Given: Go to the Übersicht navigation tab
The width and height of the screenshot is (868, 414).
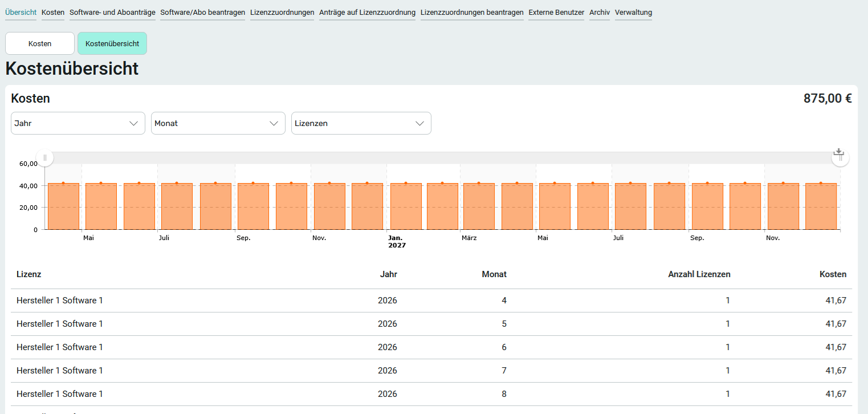Looking at the screenshot, I should (x=21, y=12).
